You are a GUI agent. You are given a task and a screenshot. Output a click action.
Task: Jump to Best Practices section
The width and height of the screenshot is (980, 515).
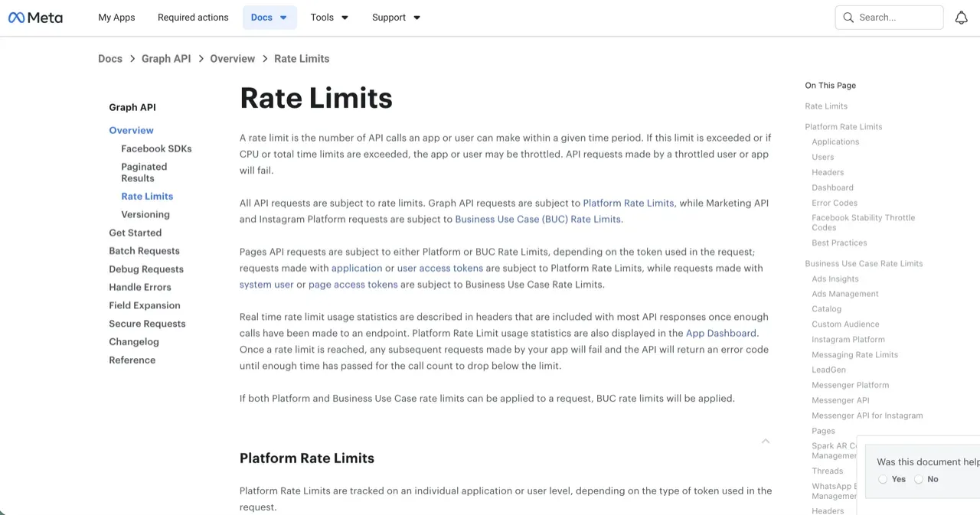839,243
